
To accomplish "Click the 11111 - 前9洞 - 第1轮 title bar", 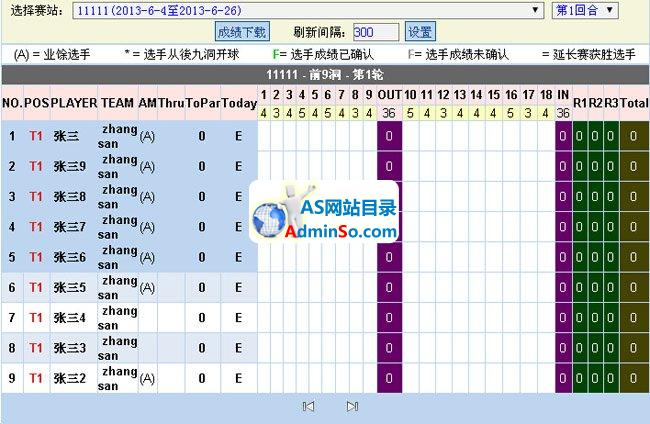I will click(325, 75).
